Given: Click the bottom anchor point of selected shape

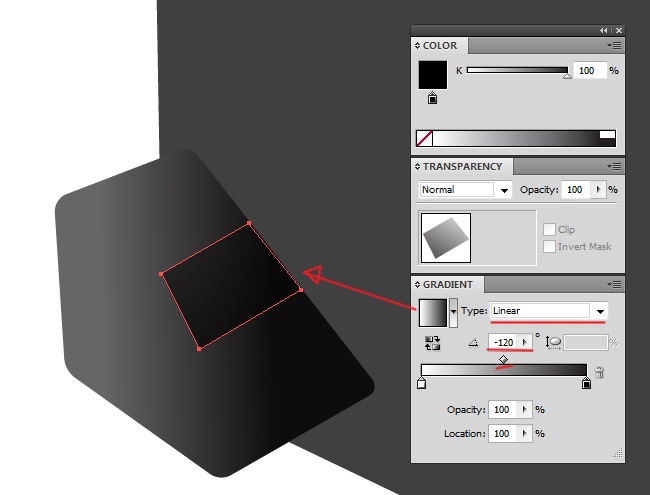Looking at the screenshot, I should tap(199, 349).
